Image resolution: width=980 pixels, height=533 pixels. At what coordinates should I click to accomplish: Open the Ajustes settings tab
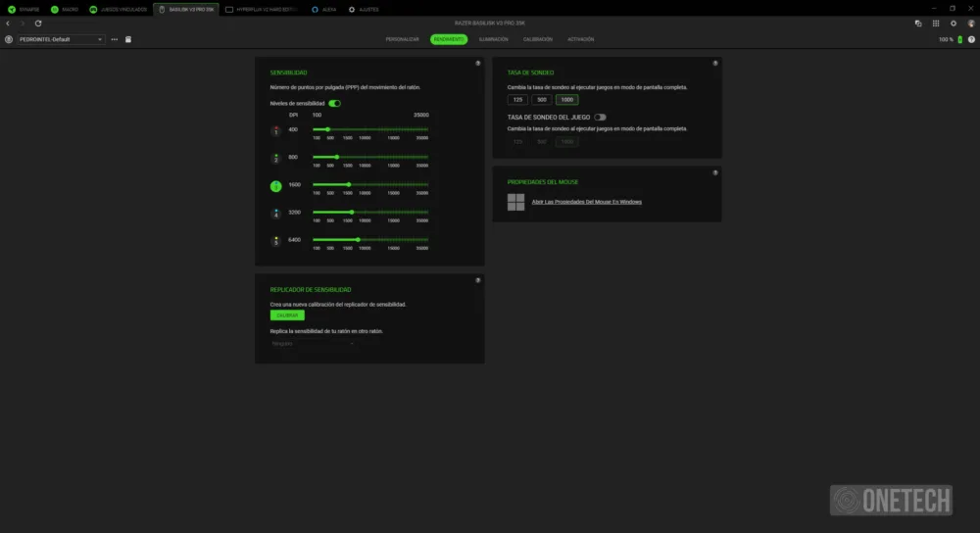364,10
